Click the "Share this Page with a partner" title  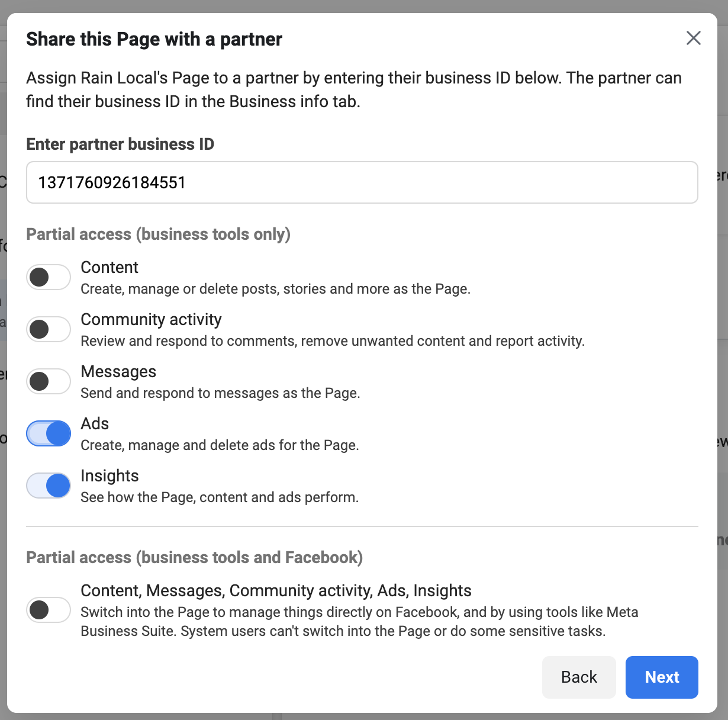[154, 39]
